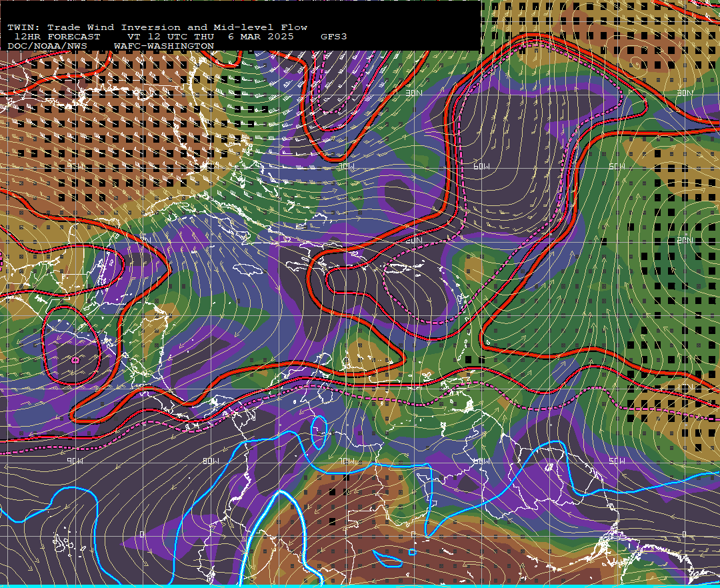Click the 'WAFC-WASHINGTON' label

pyautogui.click(x=164, y=47)
